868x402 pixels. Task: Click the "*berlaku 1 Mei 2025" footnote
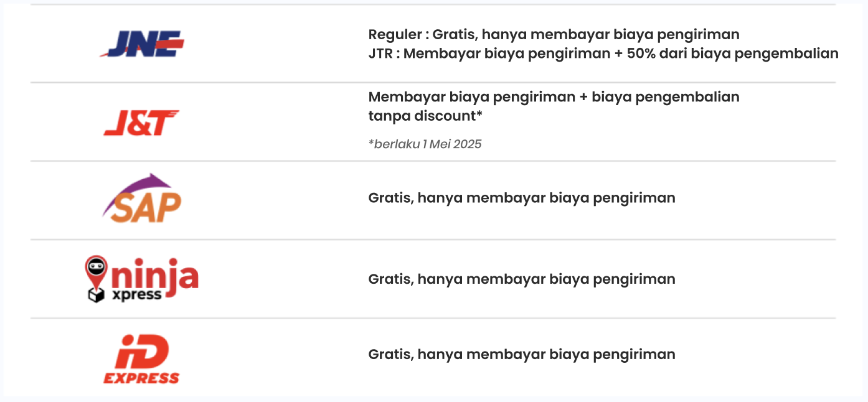coord(425,144)
